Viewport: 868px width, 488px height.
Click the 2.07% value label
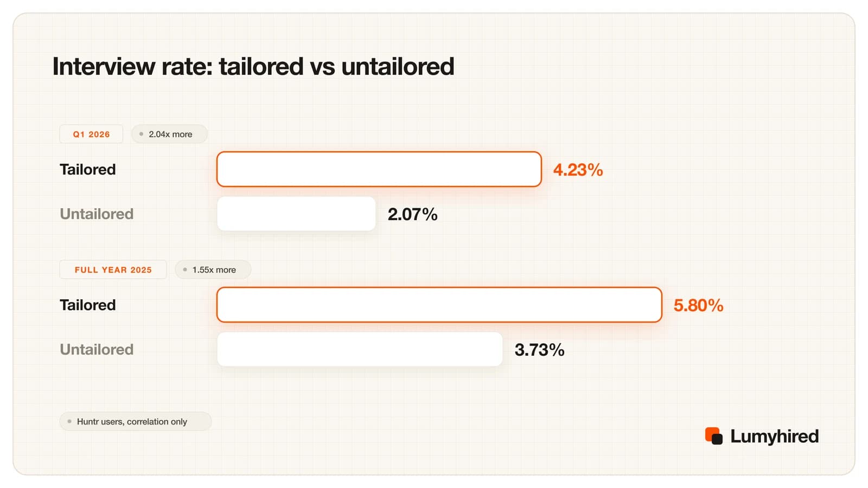[412, 214]
